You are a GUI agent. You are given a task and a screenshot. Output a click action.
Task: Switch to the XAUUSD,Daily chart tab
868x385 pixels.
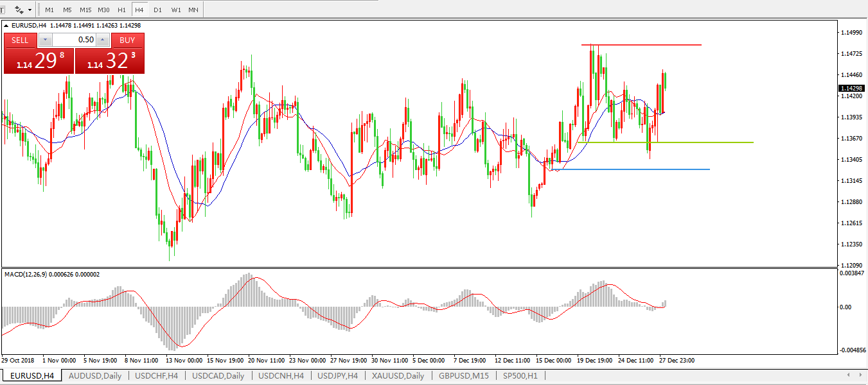pos(398,376)
